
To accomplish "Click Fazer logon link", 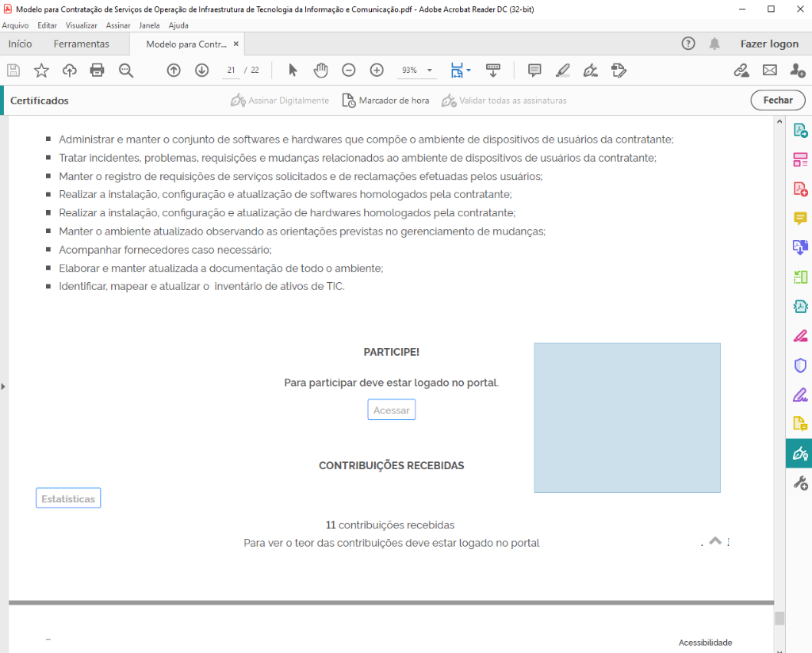I will (769, 44).
